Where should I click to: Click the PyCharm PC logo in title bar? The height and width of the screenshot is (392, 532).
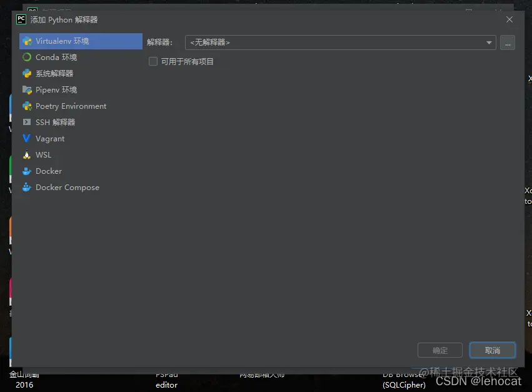point(21,19)
